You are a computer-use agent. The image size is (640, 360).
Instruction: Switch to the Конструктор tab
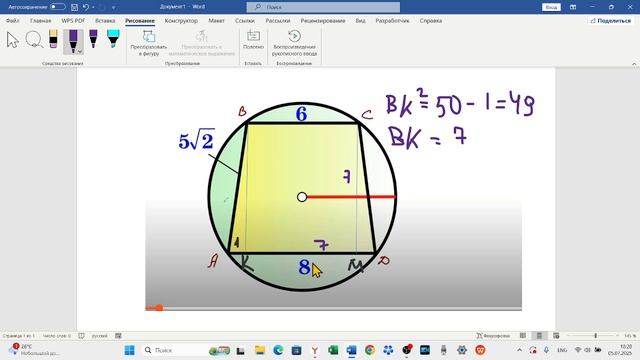(x=181, y=20)
